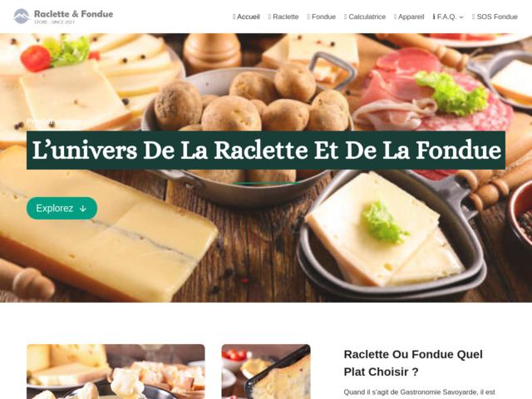Click the info icon beside F.A.Q.

click(x=434, y=17)
